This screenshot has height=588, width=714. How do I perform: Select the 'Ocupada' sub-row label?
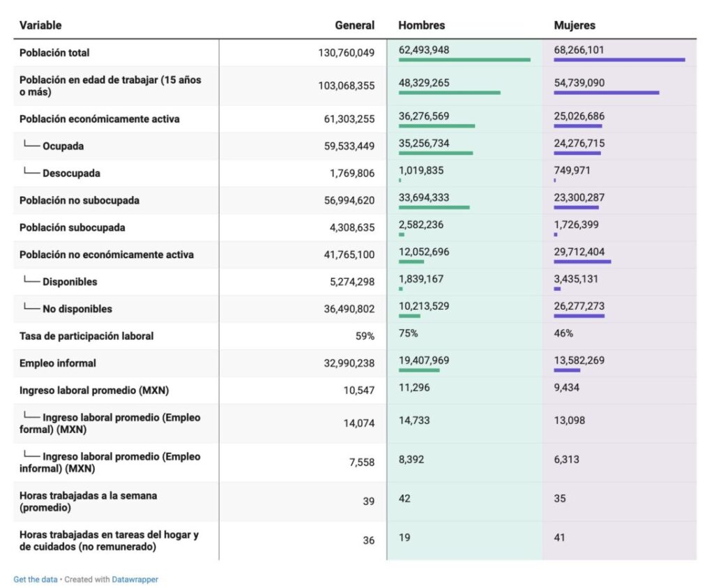click(63, 146)
